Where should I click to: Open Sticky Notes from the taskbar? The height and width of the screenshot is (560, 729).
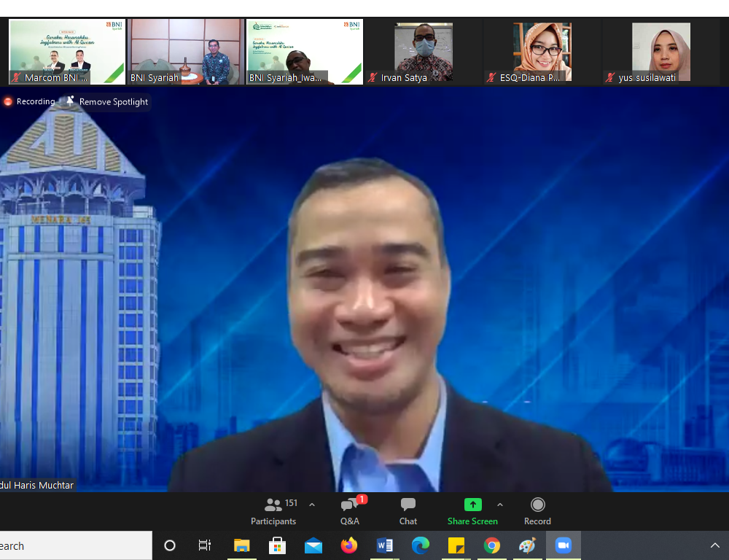pos(456,545)
